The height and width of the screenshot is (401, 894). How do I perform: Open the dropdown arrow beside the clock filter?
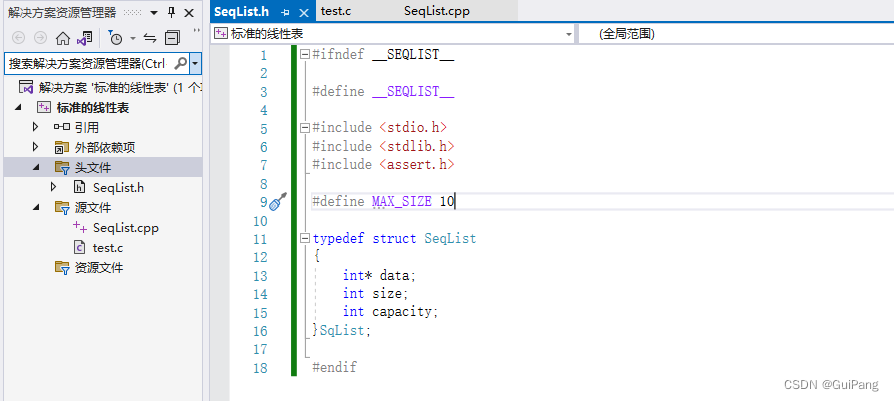tap(132, 38)
